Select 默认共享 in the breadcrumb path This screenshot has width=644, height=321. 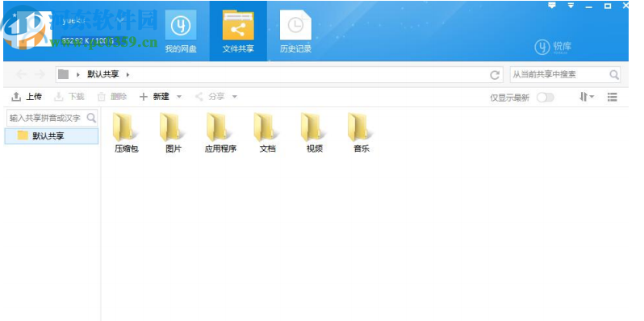coord(102,74)
